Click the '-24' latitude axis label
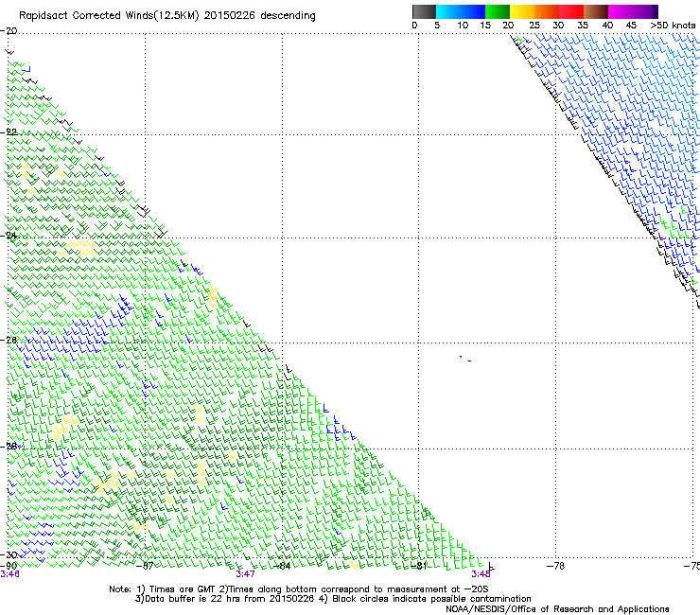This screenshot has width=700, height=615. (x=9, y=236)
